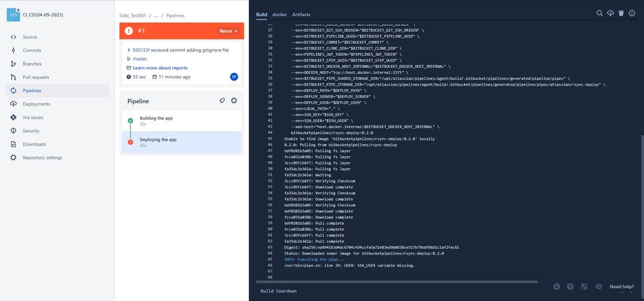Viewport: 644px width, 301px height.
Task: Open the Pipeline settings gear
Action: 234,101
